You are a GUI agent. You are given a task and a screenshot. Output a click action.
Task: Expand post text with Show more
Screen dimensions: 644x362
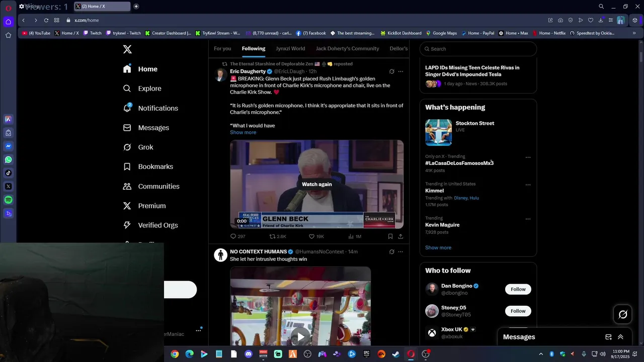coord(243,132)
